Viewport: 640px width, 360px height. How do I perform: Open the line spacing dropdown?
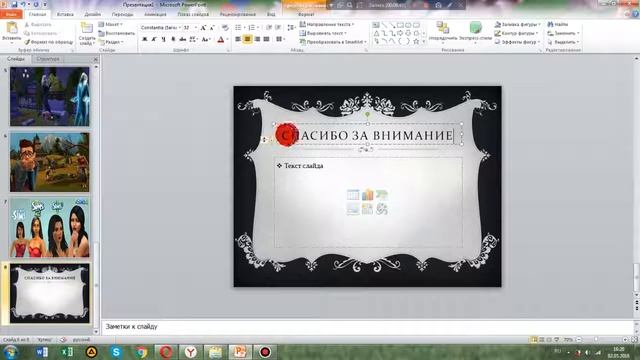(x=291, y=28)
